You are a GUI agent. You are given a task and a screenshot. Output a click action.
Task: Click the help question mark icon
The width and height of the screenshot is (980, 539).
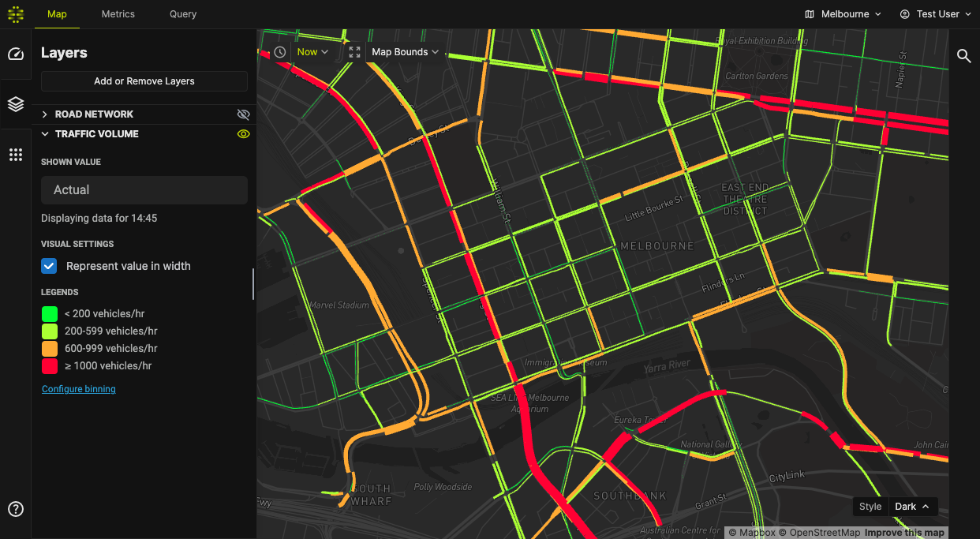(16, 509)
